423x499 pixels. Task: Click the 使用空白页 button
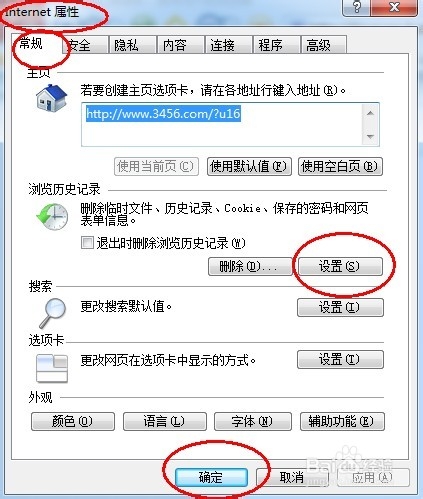[x=340, y=166]
